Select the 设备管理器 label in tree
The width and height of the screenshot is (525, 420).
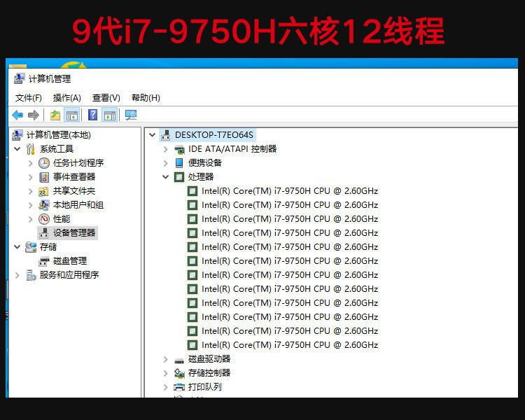pyautogui.click(x=74, y=233)
